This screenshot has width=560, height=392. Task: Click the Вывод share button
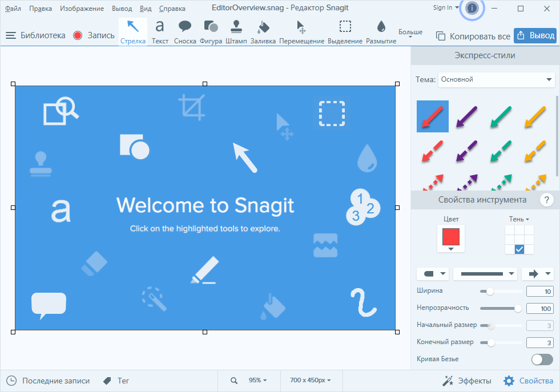pos(535,35)
